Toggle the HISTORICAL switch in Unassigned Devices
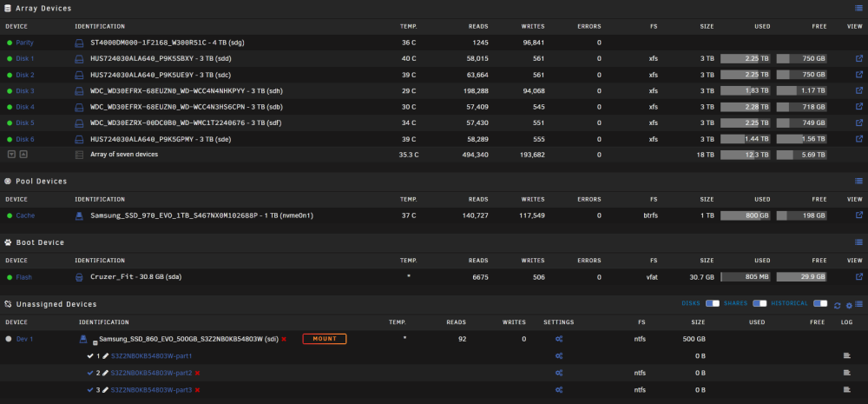This screenshot has width=868, height=404. [820, 304]
